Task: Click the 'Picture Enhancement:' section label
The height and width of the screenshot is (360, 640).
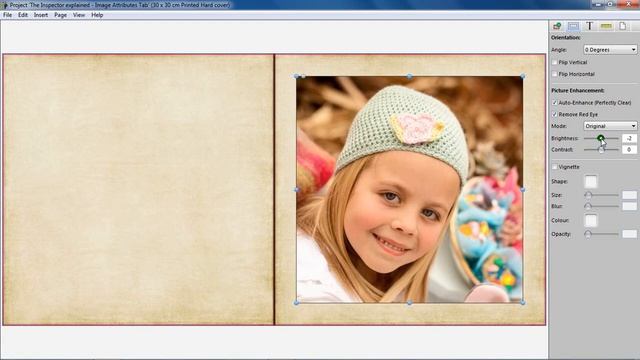Action: [x=578, y=91]
